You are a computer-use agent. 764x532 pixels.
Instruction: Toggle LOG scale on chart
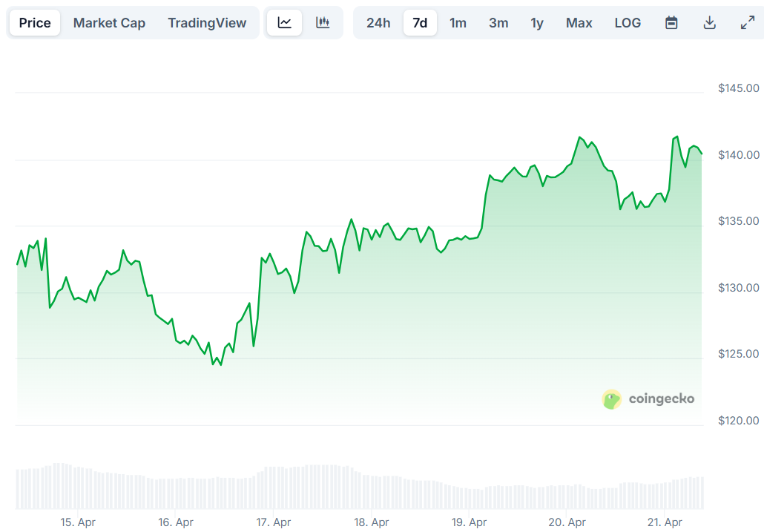point(628,23)
